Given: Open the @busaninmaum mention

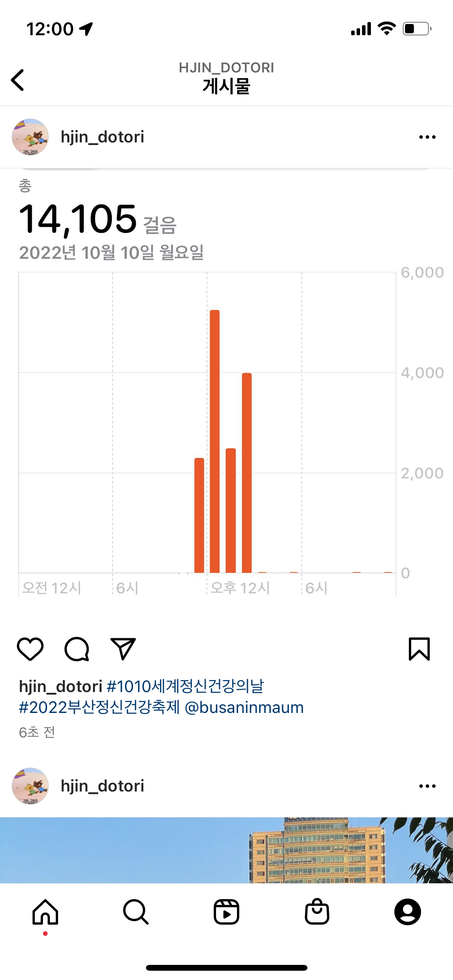Looking at the screenshot, I should click(x=244, y=708).
